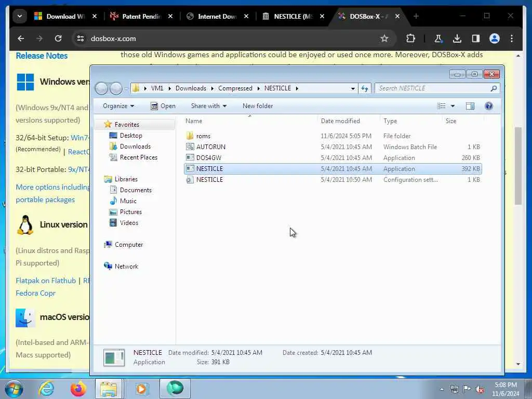Open the view options dropdown arrow
This screenshot has width=532, height=399.
point(453,106)
